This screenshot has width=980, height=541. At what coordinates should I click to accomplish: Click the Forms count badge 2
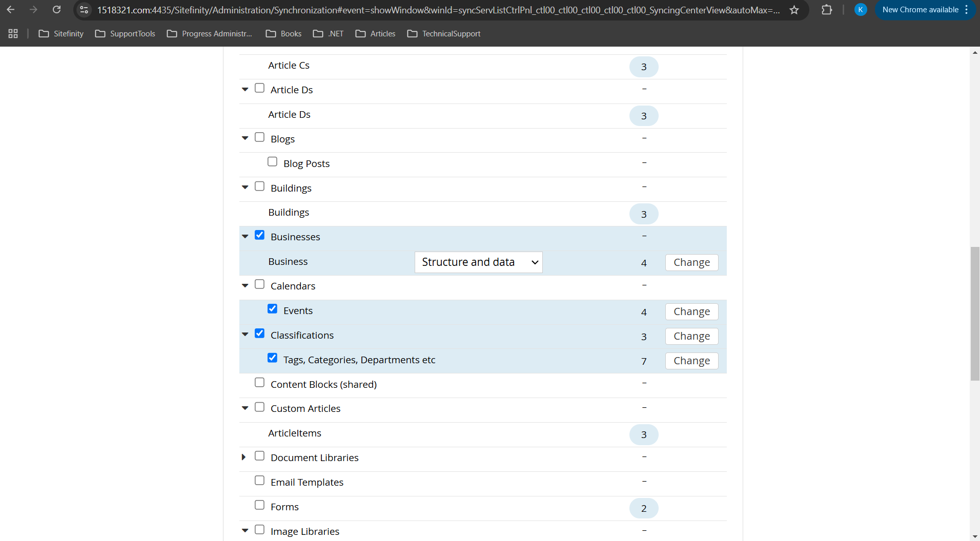point(644,508)
